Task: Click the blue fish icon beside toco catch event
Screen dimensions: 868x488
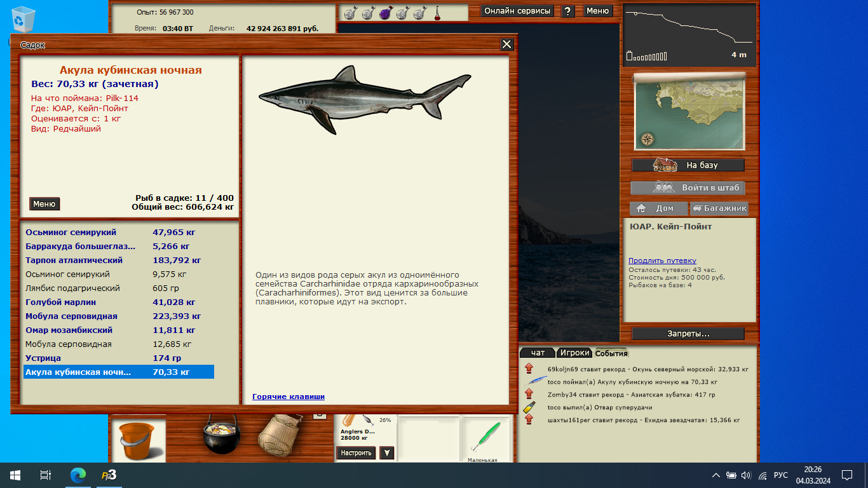Action: point(537,381)
